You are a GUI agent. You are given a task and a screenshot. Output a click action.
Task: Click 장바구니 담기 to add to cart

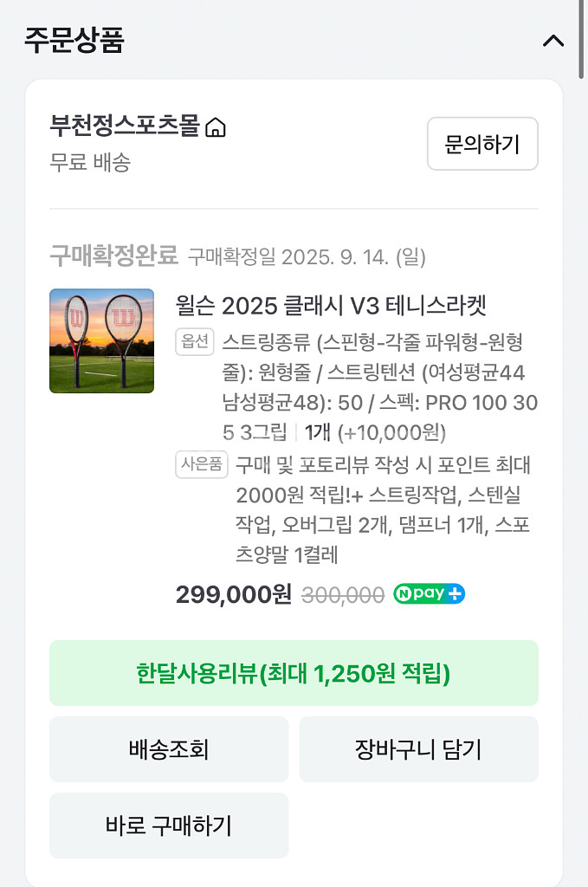419,748
